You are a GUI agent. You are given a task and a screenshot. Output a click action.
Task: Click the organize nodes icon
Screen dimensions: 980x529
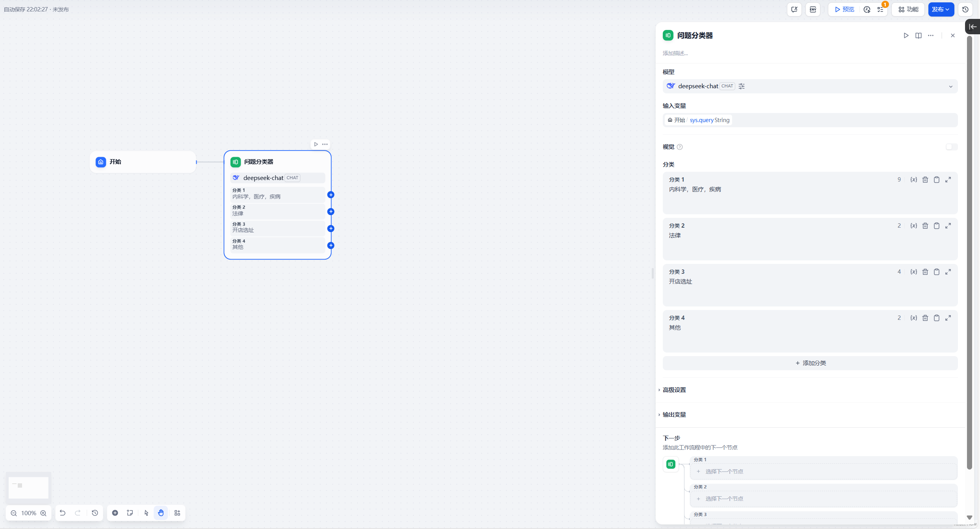point(177,513)
